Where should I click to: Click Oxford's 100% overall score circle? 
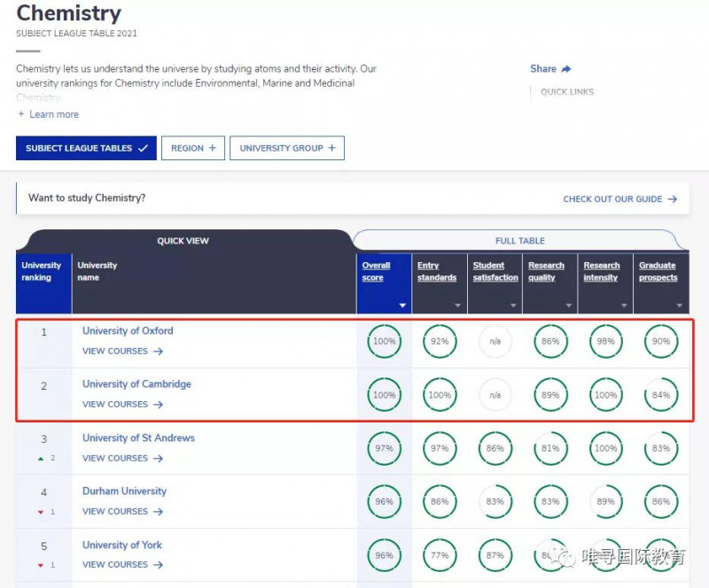point(384,341)
